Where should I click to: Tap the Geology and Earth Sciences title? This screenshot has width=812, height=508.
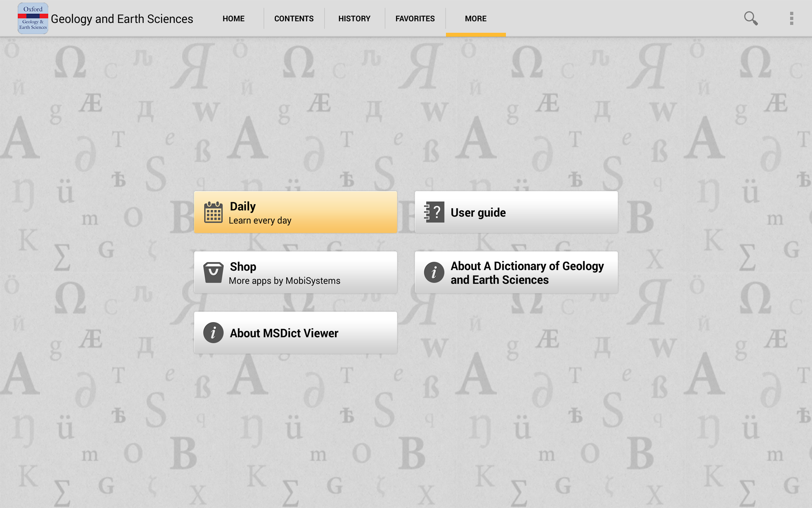[x=122, y=19]
